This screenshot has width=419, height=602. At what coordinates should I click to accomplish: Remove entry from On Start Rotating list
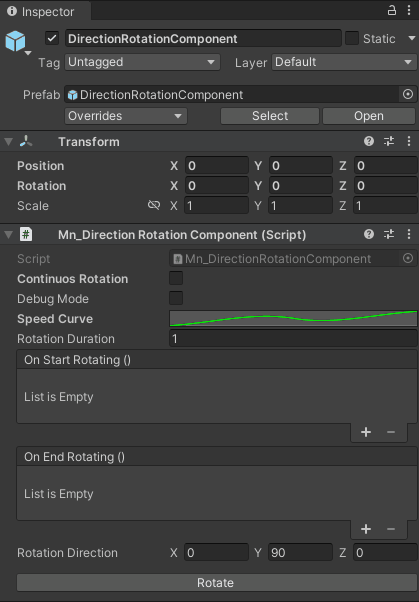click(391, 432)
